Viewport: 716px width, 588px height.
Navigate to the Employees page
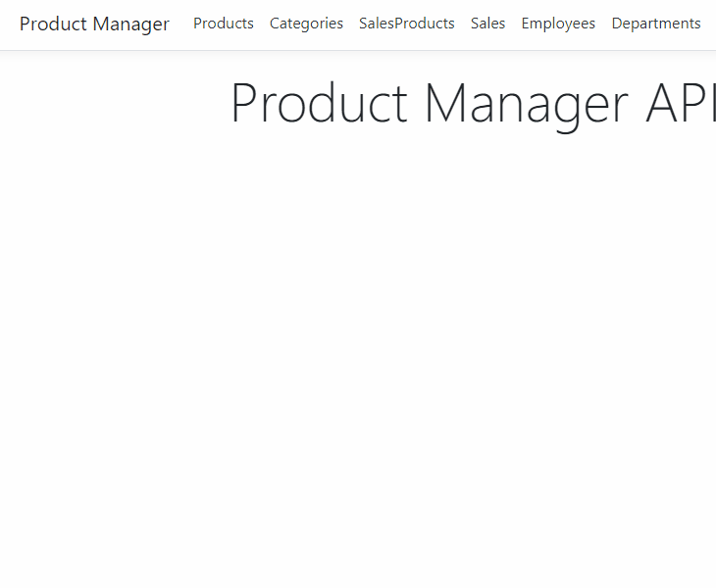(x=558, y=24)
